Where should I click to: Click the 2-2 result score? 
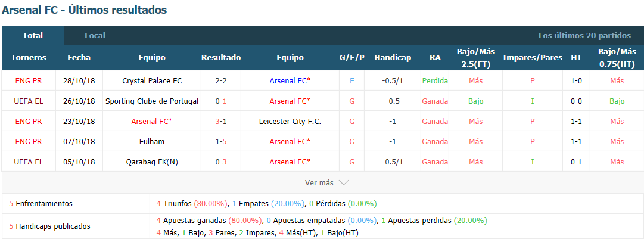221,81
